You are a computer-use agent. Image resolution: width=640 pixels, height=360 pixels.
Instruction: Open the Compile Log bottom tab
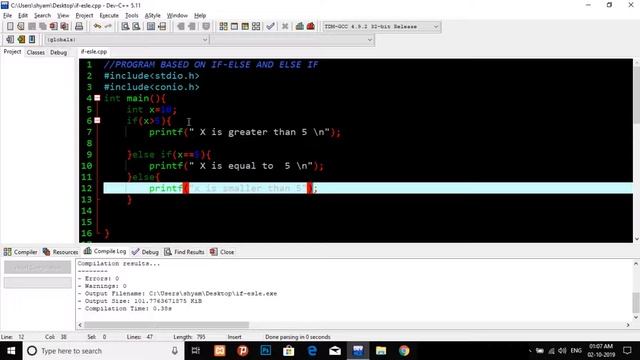click(x=105, y=251)
